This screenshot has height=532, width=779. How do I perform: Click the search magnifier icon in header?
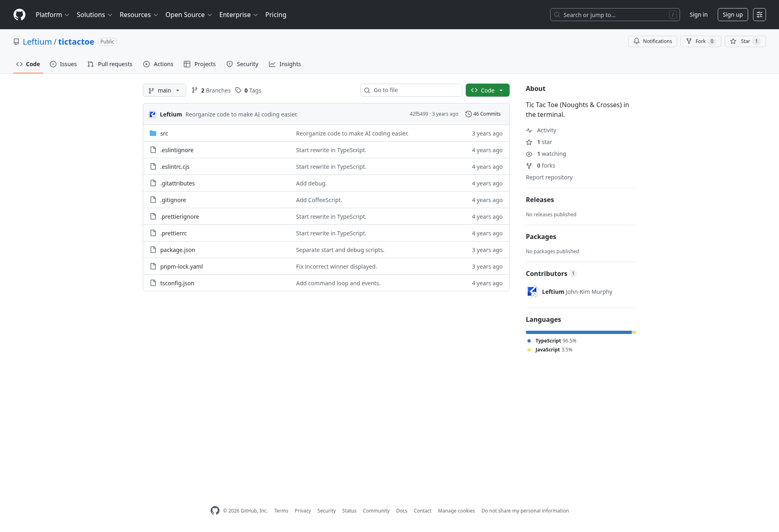(557, 15)
